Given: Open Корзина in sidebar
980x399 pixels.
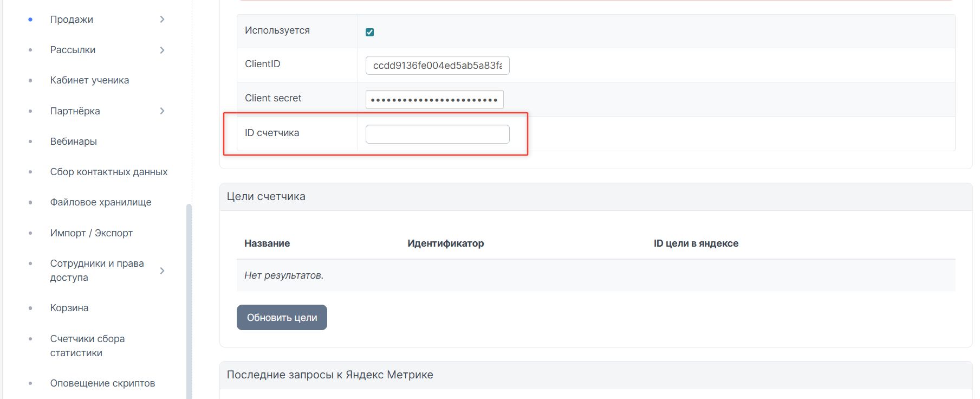Looking at the screenshot, I should (69, 308).
